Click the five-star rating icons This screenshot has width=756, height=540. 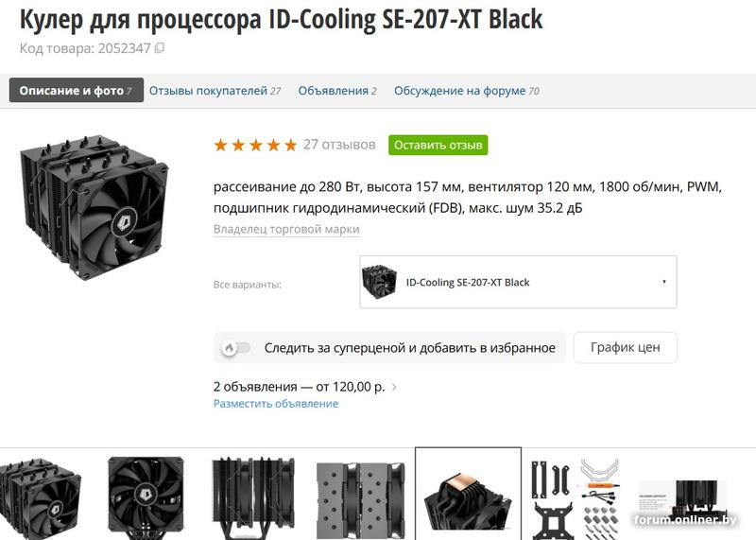click(x=254, y=145)
